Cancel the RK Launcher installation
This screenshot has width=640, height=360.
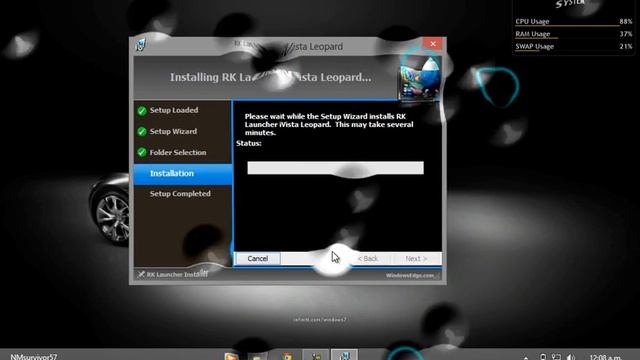tap(258, 258)
